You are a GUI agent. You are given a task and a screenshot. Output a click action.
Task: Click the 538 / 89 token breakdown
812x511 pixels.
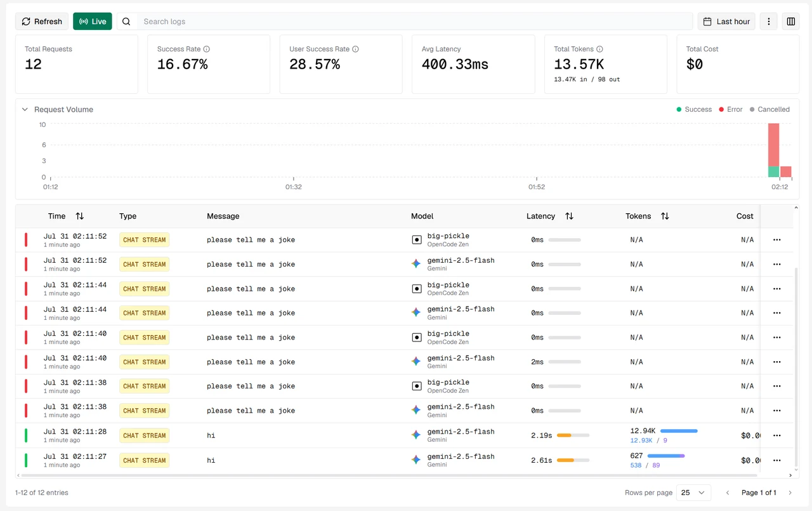tap(645, 465)
